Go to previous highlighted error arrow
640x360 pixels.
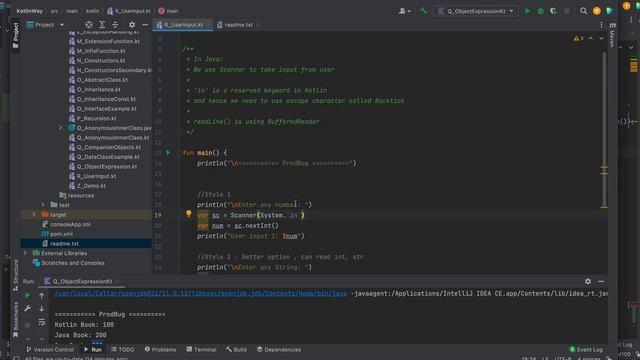click(591, 38)
